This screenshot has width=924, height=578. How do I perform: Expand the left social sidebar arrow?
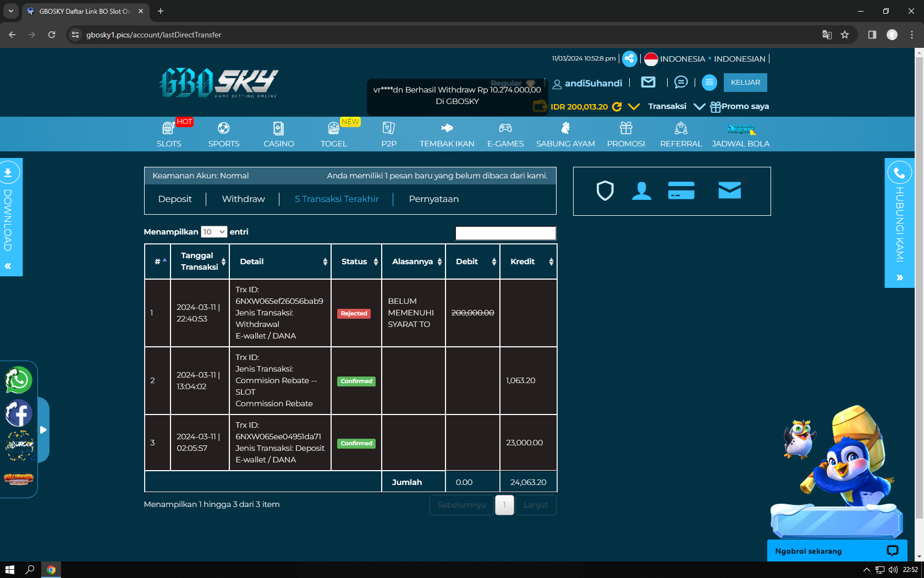(x=43, y=430)
